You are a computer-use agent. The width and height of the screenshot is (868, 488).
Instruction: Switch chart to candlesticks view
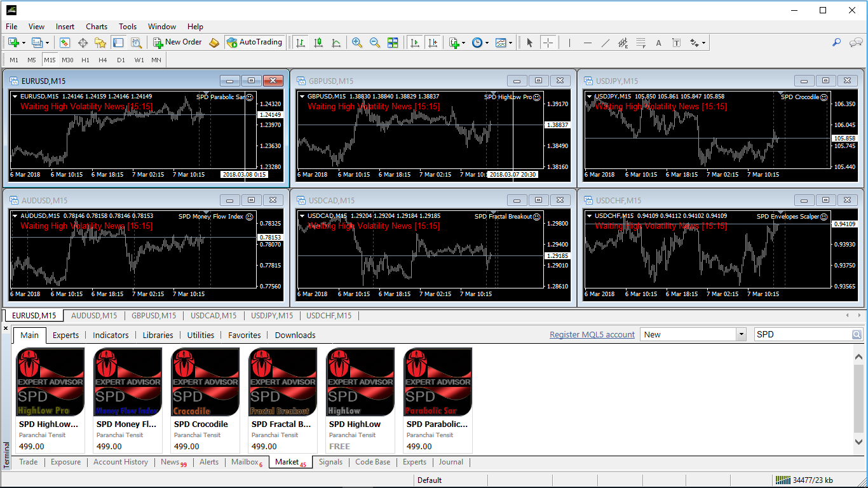318,43
